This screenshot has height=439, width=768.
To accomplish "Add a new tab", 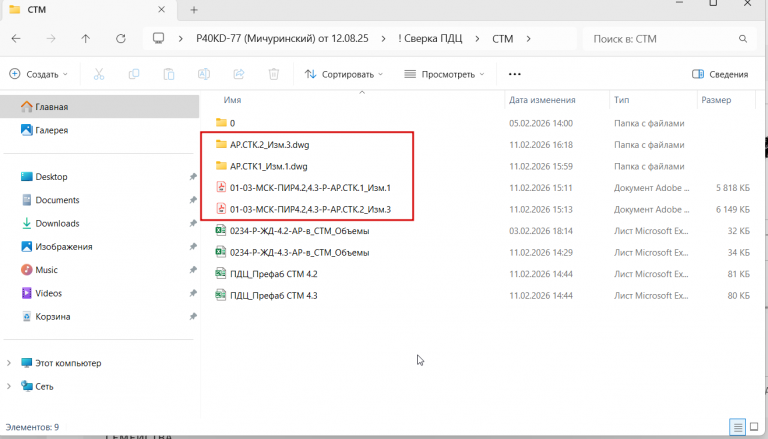I will [x=194, y=10].
